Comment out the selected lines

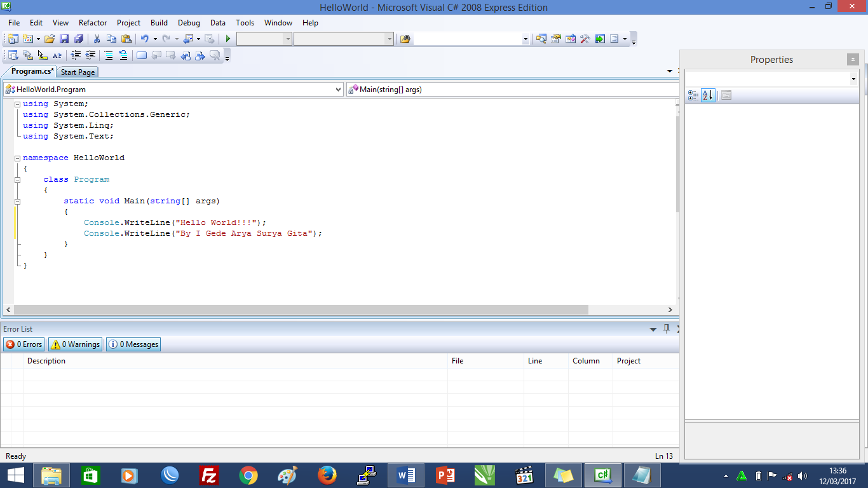point(109,55)
